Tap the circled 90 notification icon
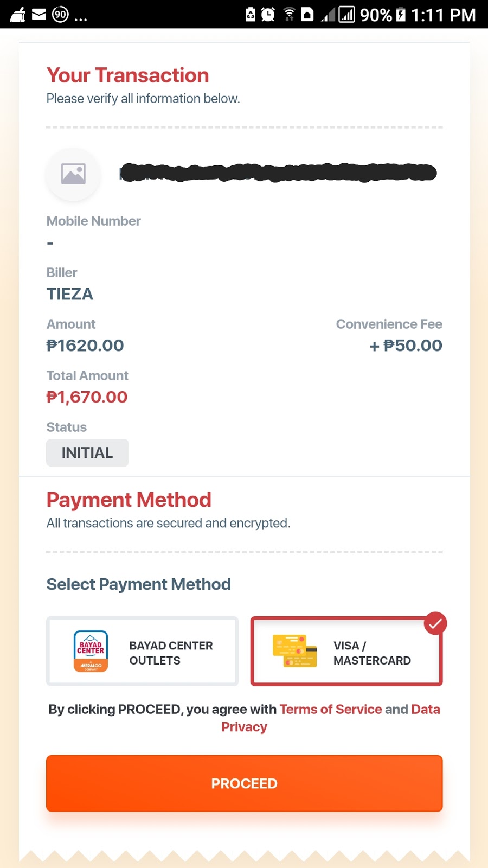Screen dimensions: 488x868 click(60, 14)
